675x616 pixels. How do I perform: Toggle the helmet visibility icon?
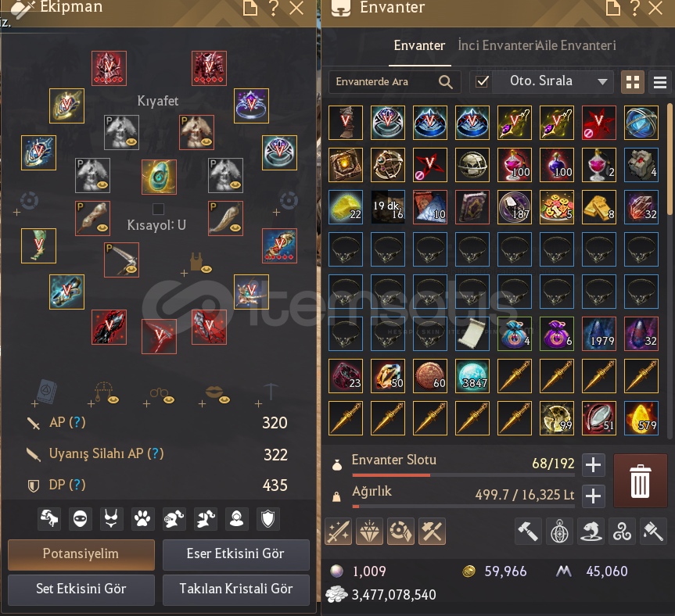[x=174, y=518]
